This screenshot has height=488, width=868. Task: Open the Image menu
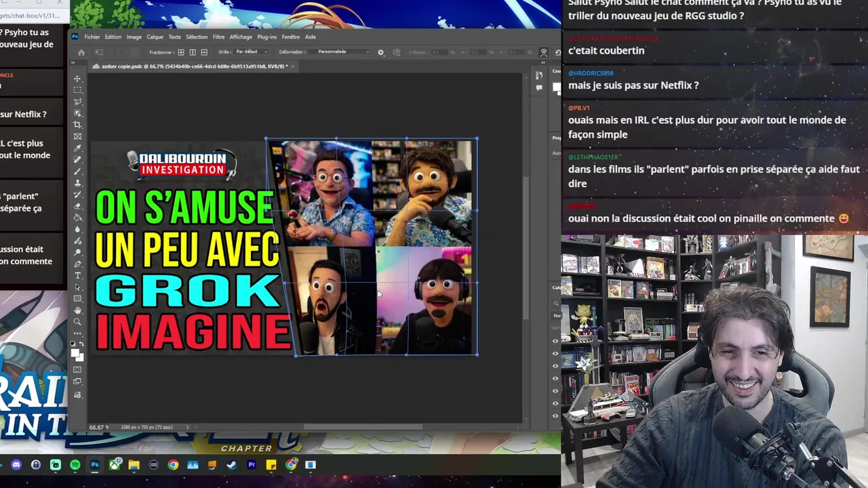(x=134, y=37)
